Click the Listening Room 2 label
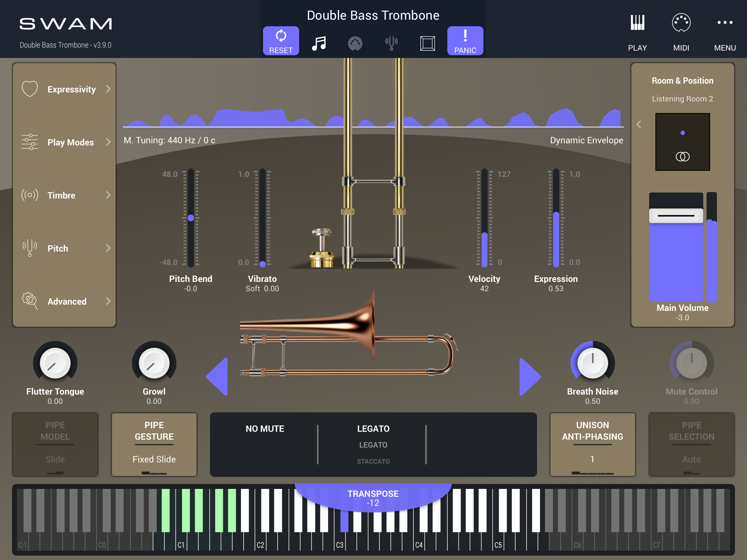The height and width of the screenshot is (560, 747). pyautogui.click(x=682, y=99)
